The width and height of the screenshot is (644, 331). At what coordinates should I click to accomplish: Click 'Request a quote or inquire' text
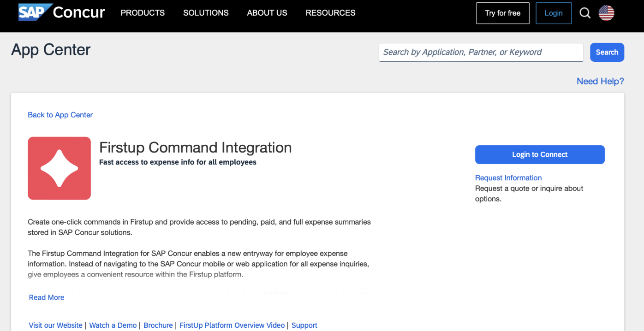[x=529, y=194]
